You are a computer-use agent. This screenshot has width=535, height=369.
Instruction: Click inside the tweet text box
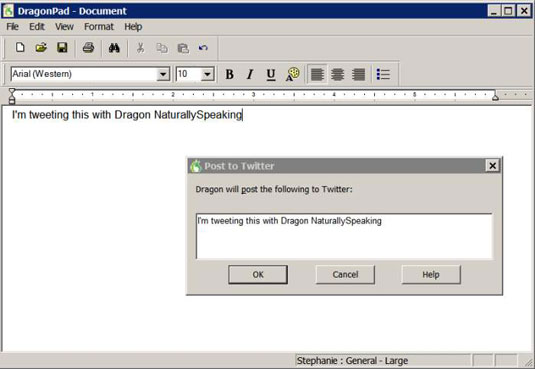point(344,236)
